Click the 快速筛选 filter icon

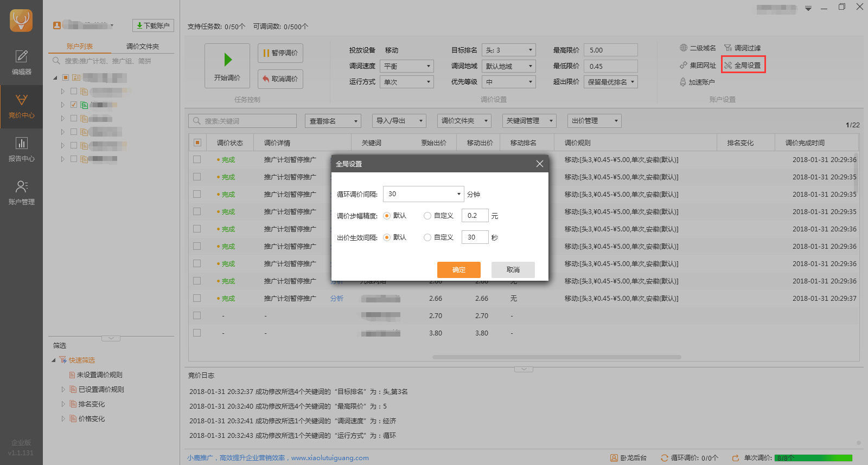(x=63, y=360)
